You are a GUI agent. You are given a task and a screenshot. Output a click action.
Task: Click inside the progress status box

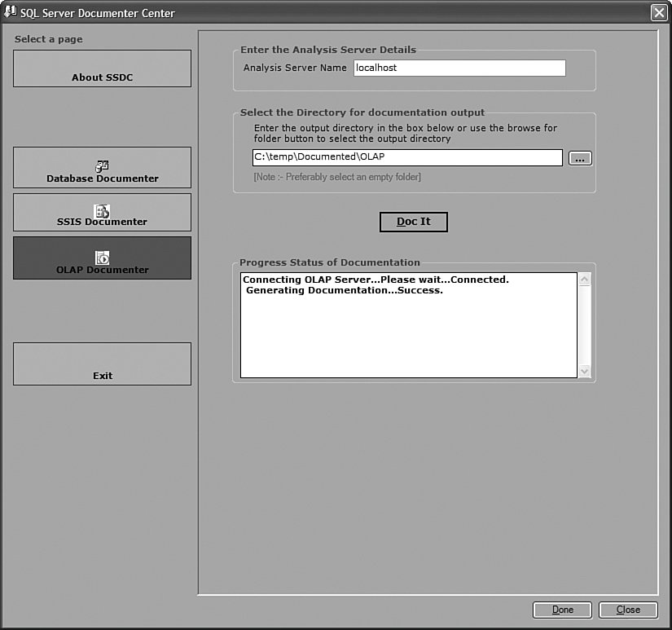[408, 325]
